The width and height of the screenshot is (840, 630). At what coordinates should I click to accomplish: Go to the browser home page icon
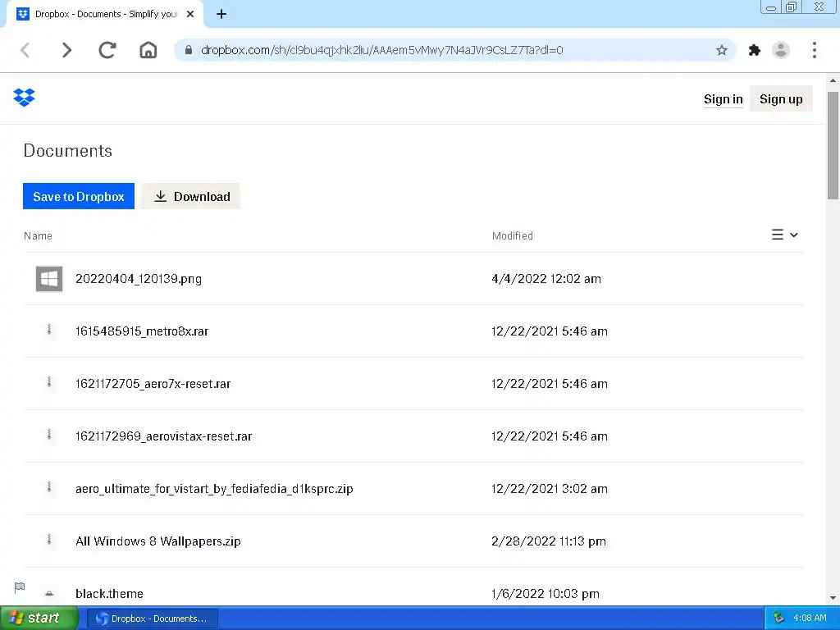148,50
